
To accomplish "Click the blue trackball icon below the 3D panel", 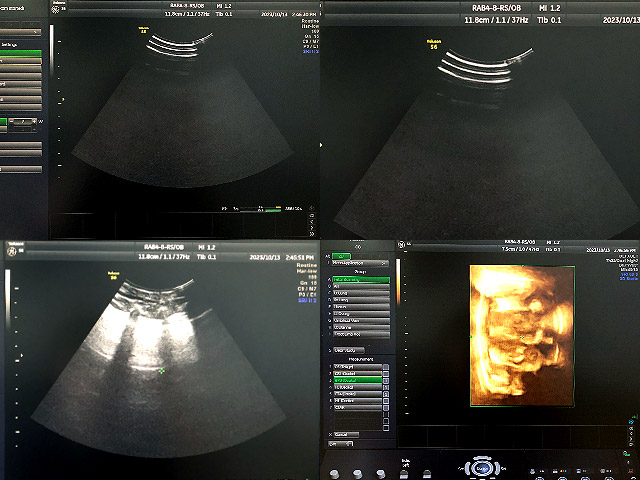I will tap(483, 468).
